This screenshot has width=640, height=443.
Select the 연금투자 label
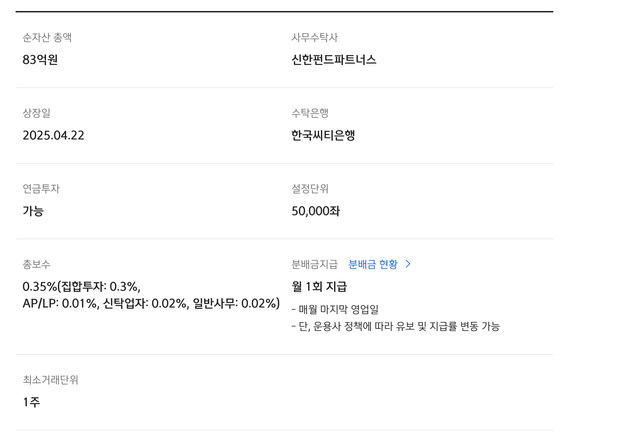point(41,189)
